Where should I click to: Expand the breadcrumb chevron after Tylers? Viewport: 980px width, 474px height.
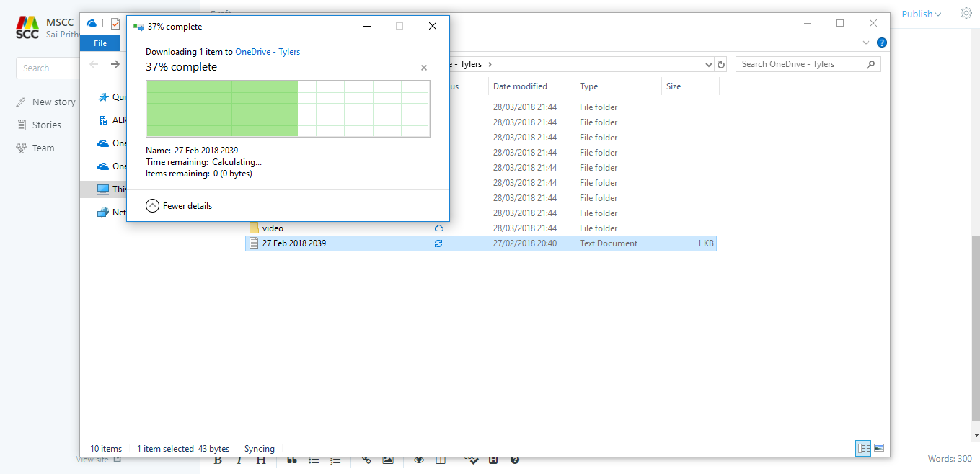[x=490, y=64]
